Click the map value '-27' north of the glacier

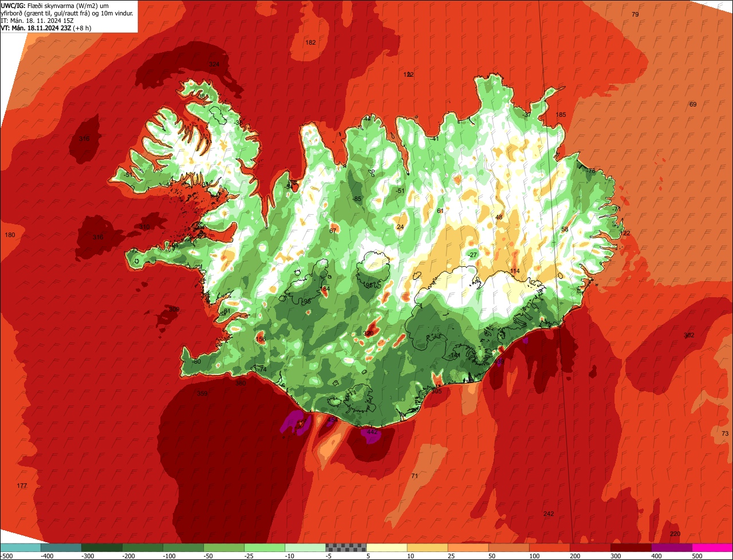tap(472, 254)
